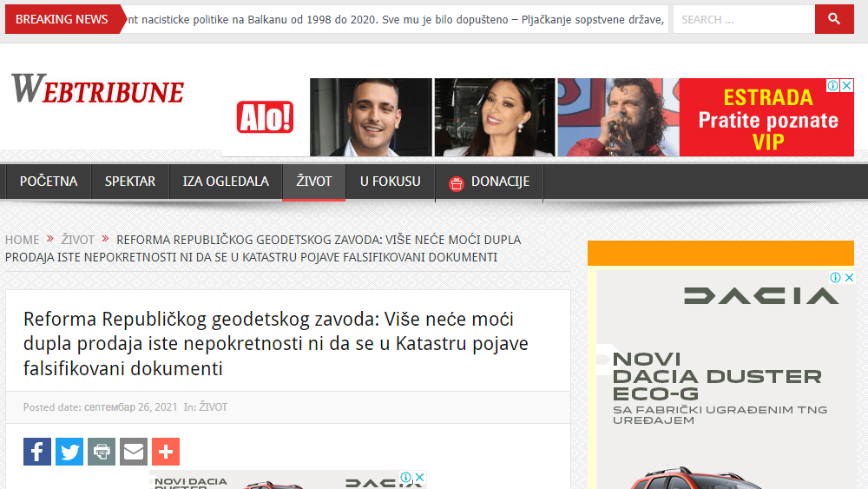Click the article headline about Republičkog geodetskog zavoda

click(x=276, y=343)
